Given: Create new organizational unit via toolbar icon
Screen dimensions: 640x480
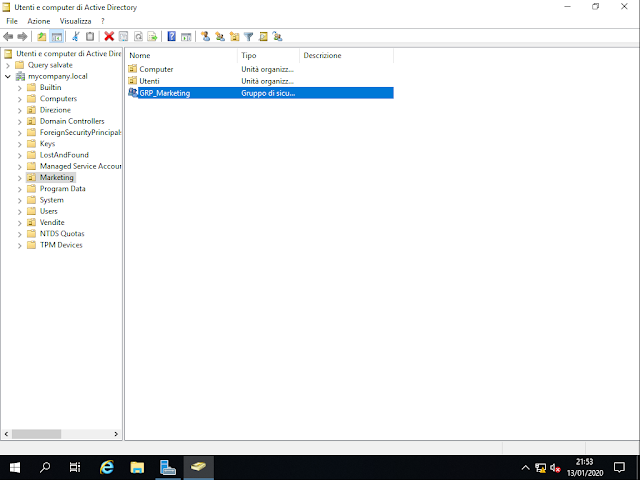Looking at the screenshot, I should (x=234, y=37).
